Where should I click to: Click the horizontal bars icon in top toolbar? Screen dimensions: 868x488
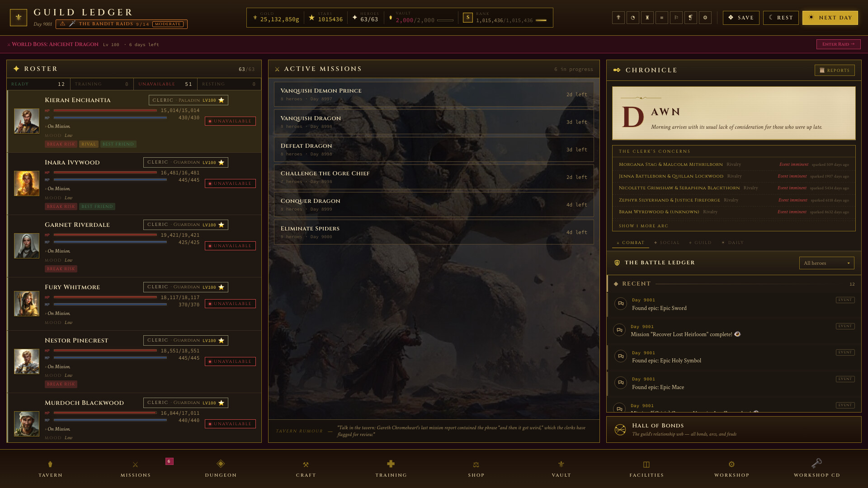pos(662,18)
